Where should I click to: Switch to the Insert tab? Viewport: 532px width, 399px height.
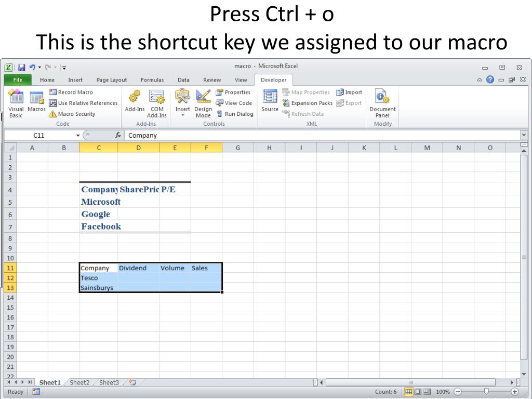pos(75,79)
